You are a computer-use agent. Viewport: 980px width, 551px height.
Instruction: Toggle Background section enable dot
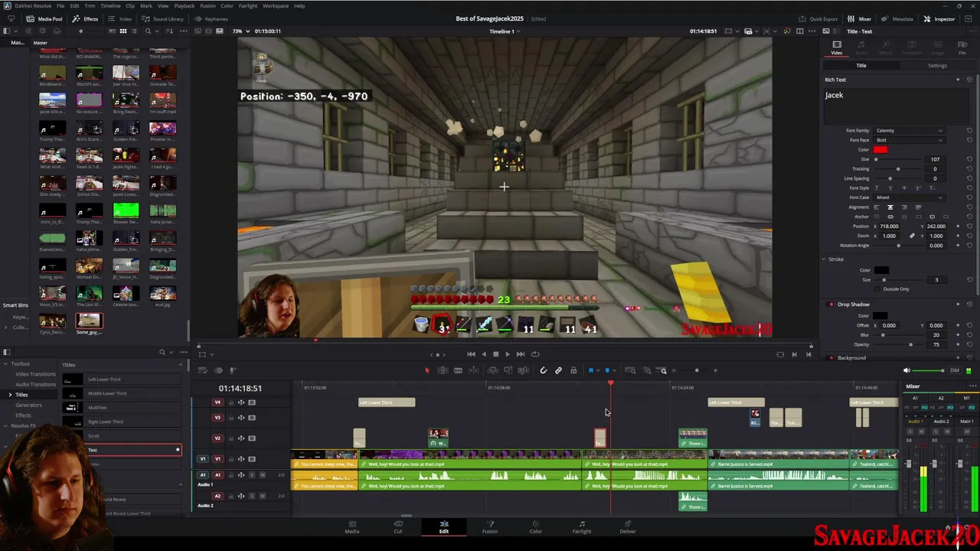tap(831, 357)
